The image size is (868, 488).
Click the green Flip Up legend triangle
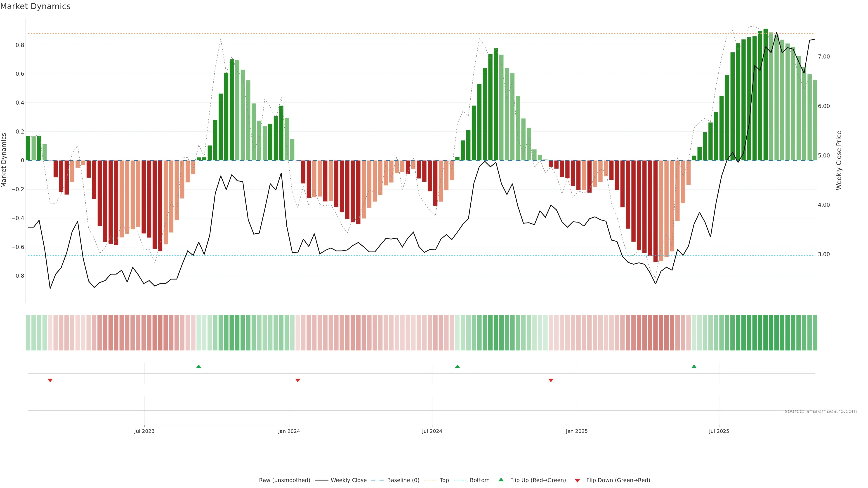pyautogui.click(x=501, y=480)
